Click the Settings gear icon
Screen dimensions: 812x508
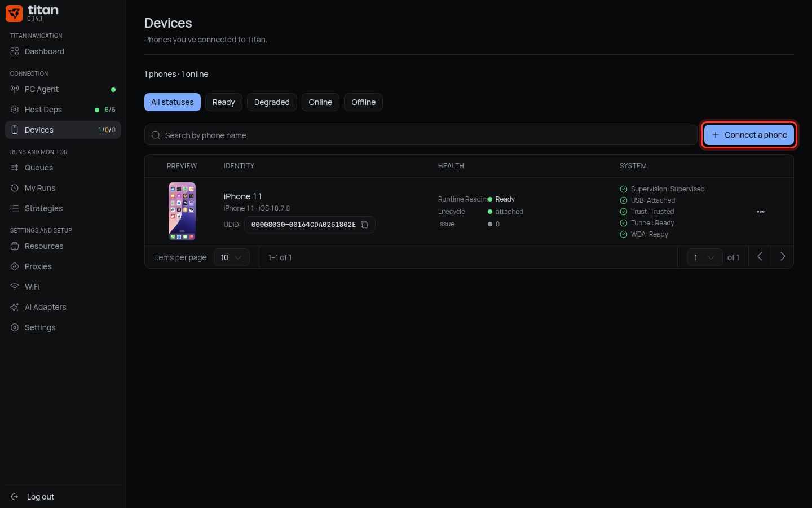pos(15,327)
